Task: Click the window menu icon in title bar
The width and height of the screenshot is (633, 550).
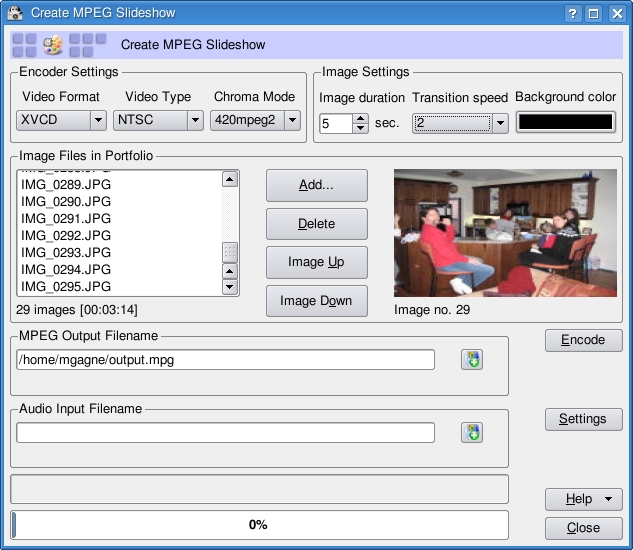Action: click(x=14, y=13)
